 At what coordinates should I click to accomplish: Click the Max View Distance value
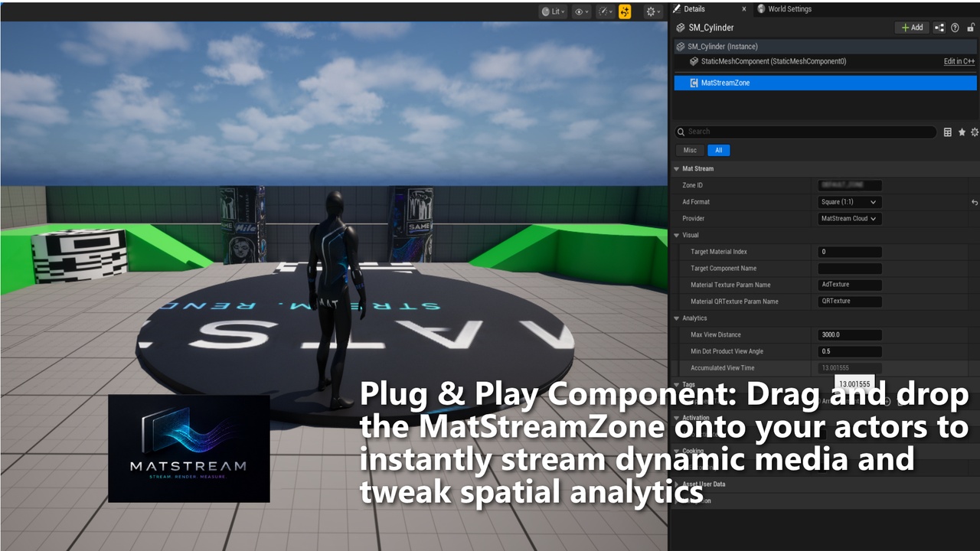point(850,334)
